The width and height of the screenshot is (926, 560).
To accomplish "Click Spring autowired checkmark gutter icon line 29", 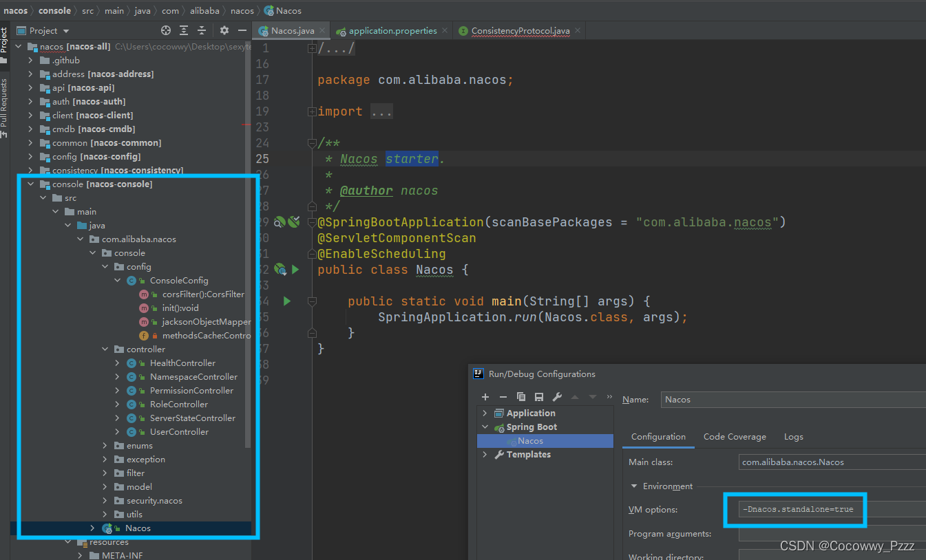I will (294, 222).
